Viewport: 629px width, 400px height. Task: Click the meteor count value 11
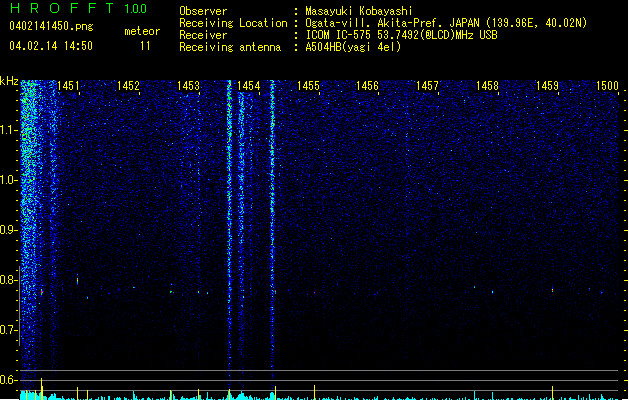[x=145, y=46]
